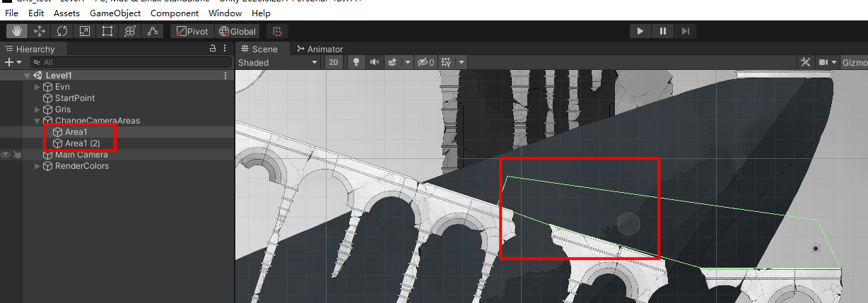This screenshot has width=868, height=303.
Task: Expand the Gris object
Action: tap(37, 109)
